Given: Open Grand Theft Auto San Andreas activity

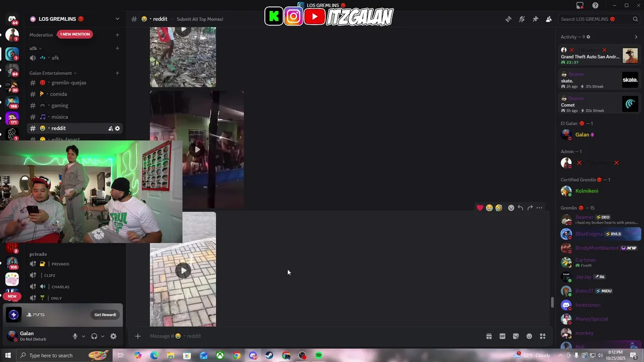Looking at the screenshot, I should tap(599, 56).
